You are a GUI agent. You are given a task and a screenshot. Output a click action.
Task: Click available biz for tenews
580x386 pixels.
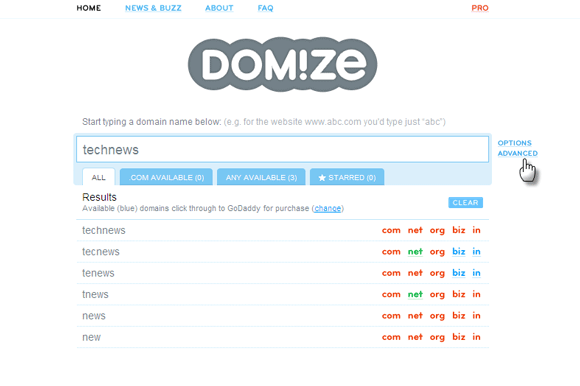(459, 273)
